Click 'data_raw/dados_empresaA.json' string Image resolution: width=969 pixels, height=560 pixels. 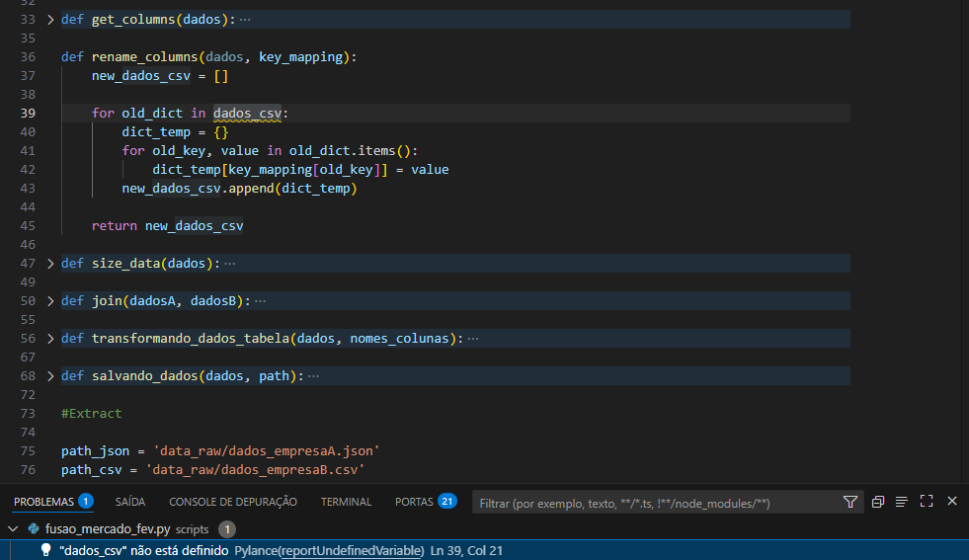267,451
